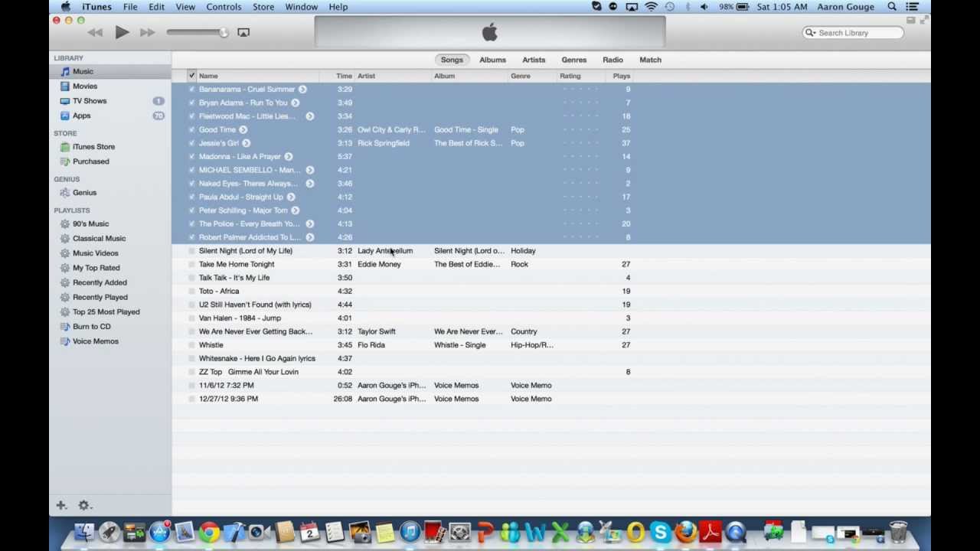Viewport: 980px width, 551px height.
Task: Open arrow menu for Fleetwood Mac song
Action: click(310, 116)
